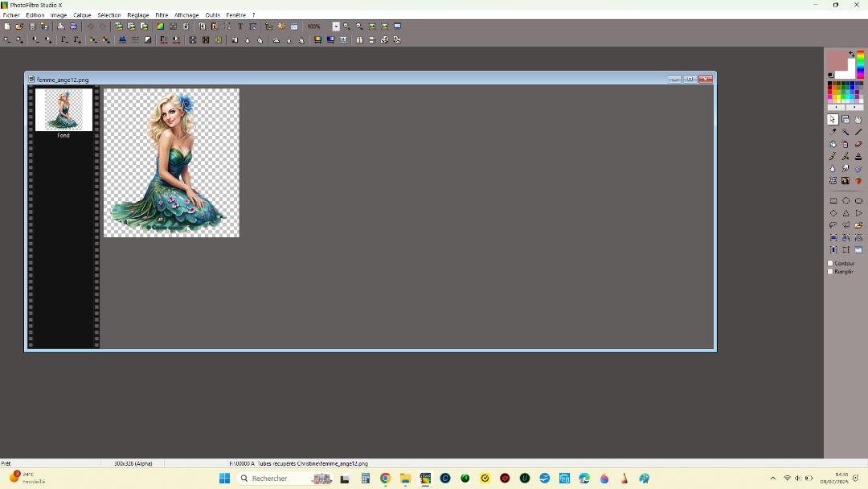The width and height of the screenshot is (868, 489).
Task: Select the Deformation grid tool
Action: pyautogui.click(x=833, y=180)
